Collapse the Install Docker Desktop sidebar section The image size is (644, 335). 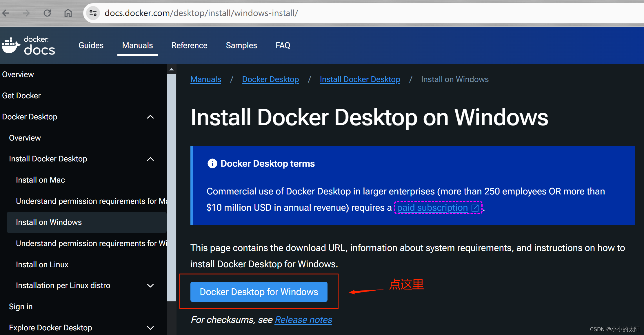tap(150, 159)
